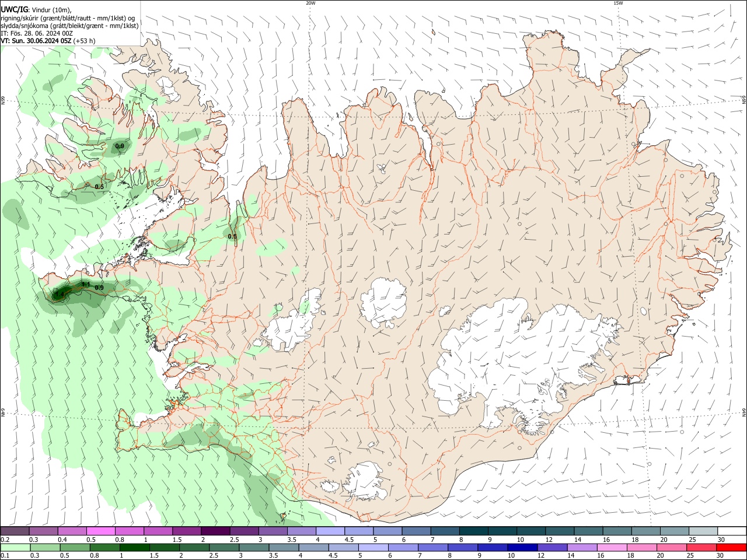Pick the darkest teal swatch in the snow scale
747x560 pixels.
(474, 531)
